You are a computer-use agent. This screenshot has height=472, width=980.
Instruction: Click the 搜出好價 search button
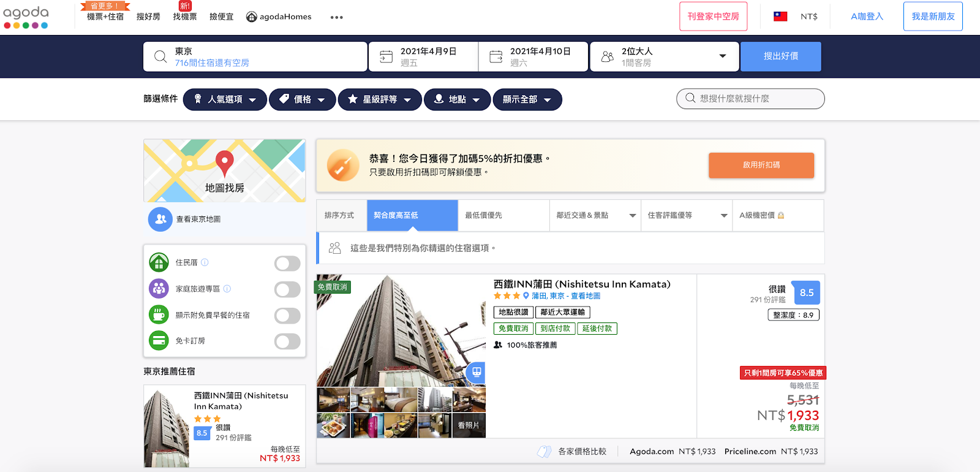point(781,56)
